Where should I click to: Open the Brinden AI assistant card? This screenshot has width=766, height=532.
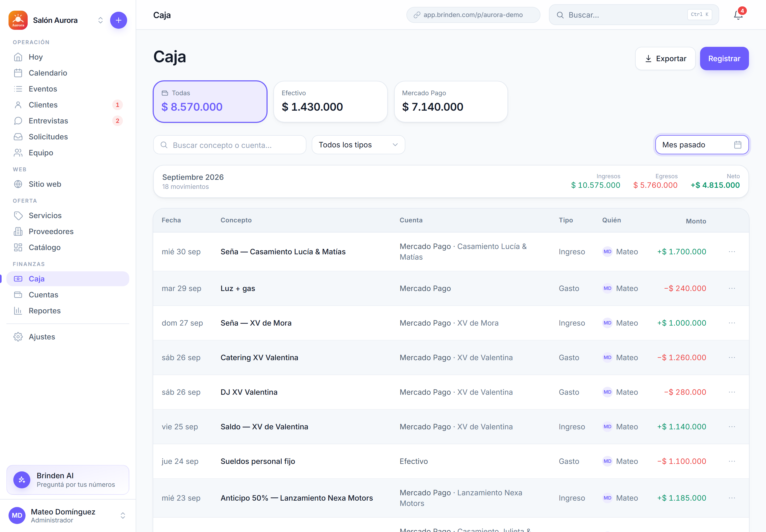[68, 480]
